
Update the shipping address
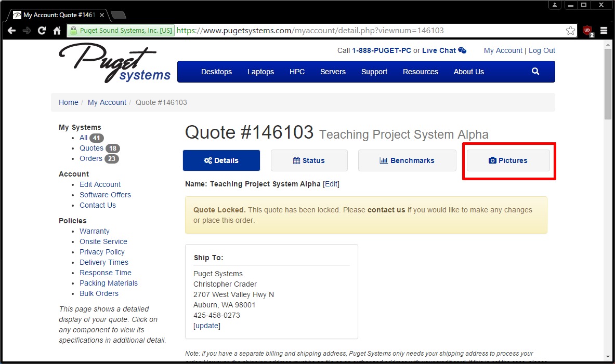207,326
